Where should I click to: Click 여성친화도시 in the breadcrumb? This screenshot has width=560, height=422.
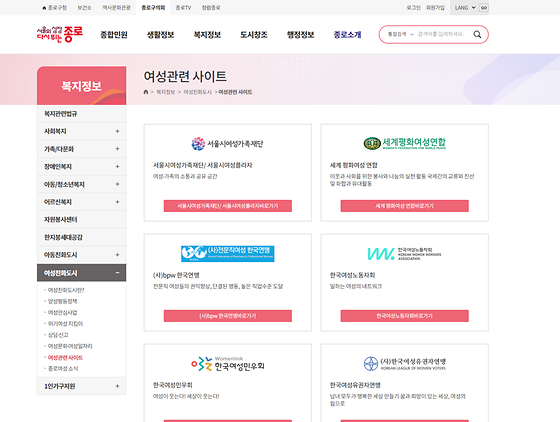pyautogui.click(x=198, y=92)
